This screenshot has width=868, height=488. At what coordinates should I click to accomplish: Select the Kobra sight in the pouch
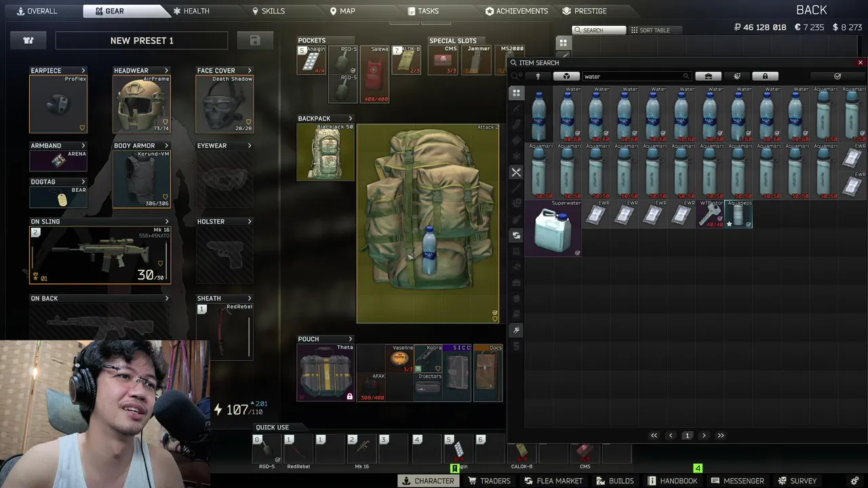point(428,359)
